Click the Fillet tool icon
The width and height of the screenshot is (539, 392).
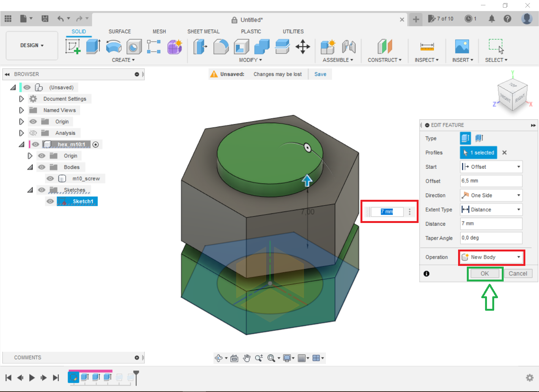click(221, 47)
